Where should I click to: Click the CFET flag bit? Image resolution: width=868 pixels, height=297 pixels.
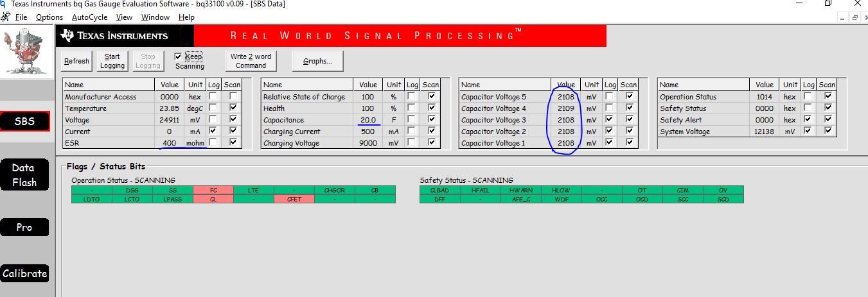294,199
